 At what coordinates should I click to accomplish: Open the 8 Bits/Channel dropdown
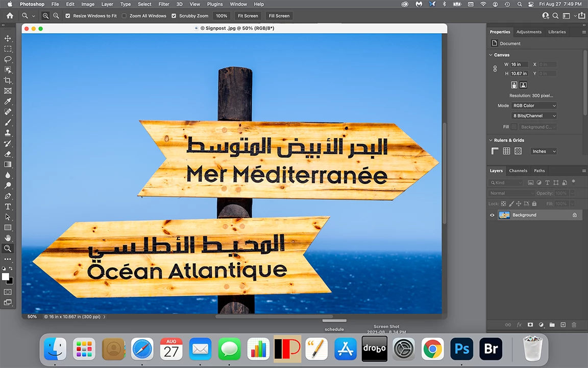pyautogui.click(x=534, y=116)
